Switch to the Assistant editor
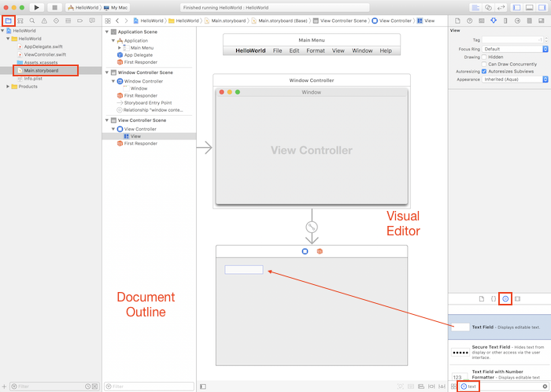 [x=488, y=7]
